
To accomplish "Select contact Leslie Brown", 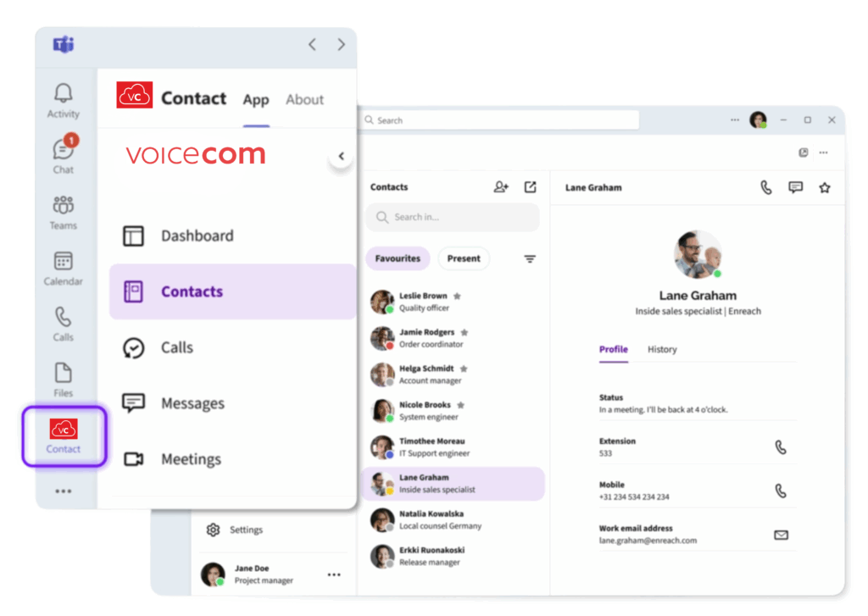I will (453, 302).
